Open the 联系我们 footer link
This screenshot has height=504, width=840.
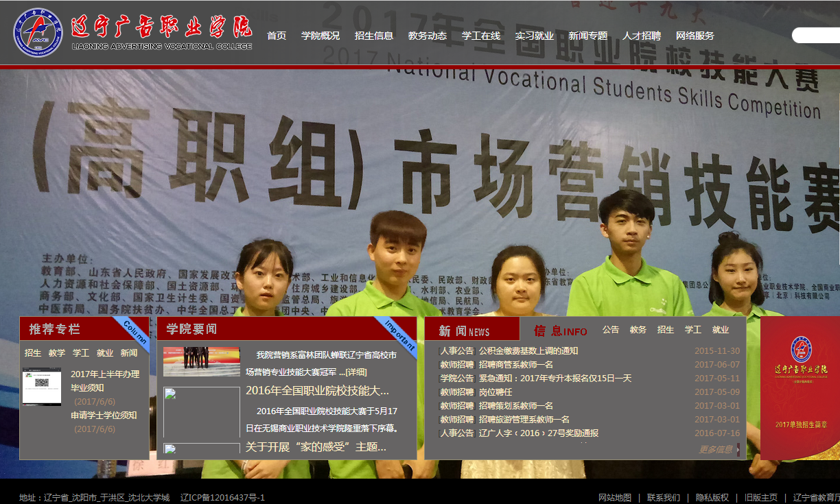664,498
